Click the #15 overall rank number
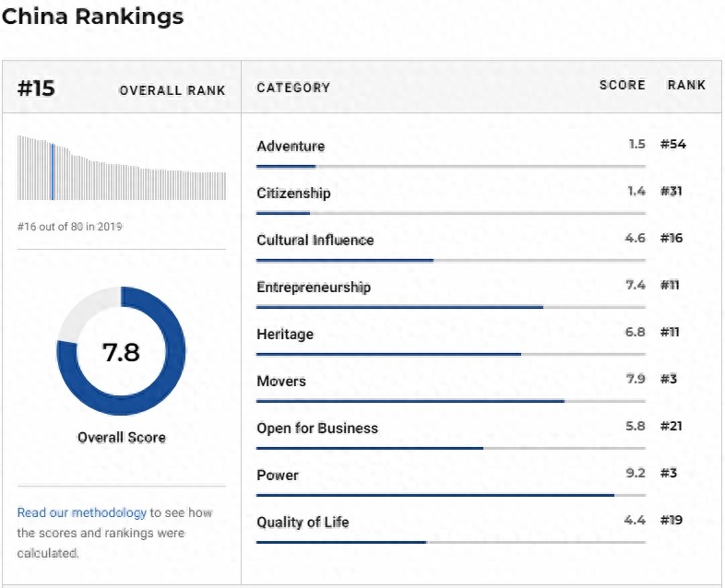The height and width of the screenshot is (588, 725). pyautogui.click(x=37, y=88)
